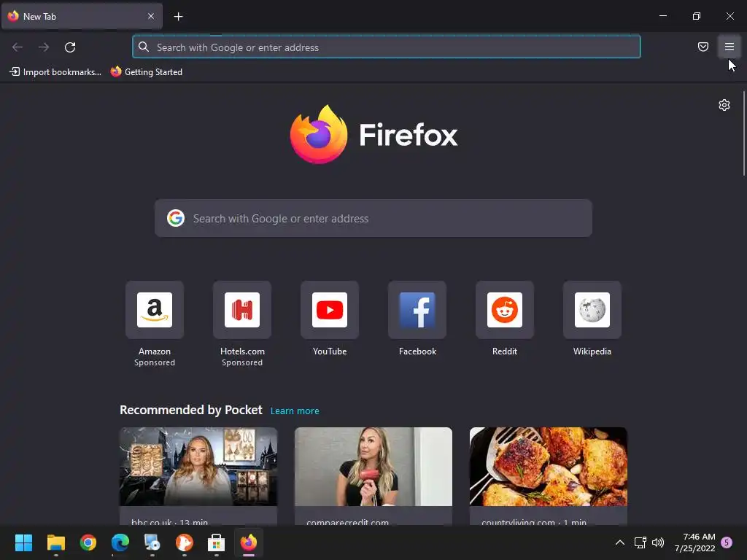
Task: Open the countryliving.com chicken story thumbnail
Action: tap(549, 466)
